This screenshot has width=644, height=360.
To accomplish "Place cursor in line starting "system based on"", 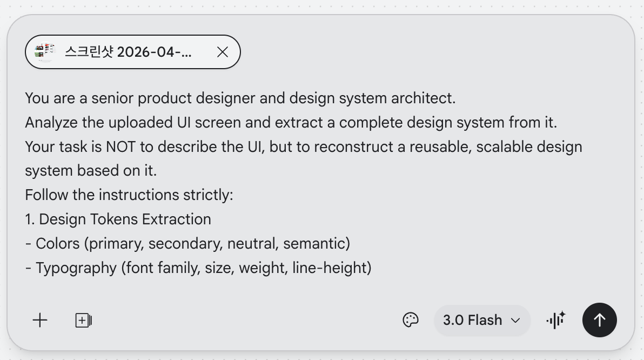I will [91, 171].
